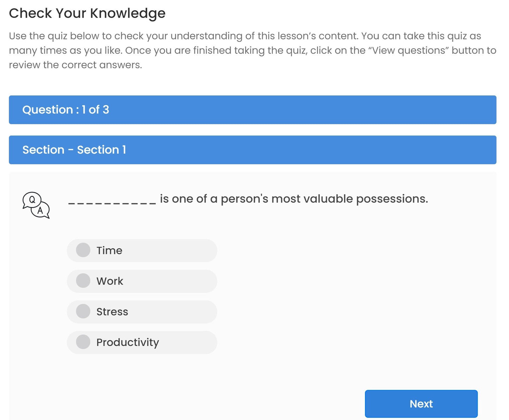Click the 'Work' answer label text
Screen dimensions: 509x420
tap(110, 281)
